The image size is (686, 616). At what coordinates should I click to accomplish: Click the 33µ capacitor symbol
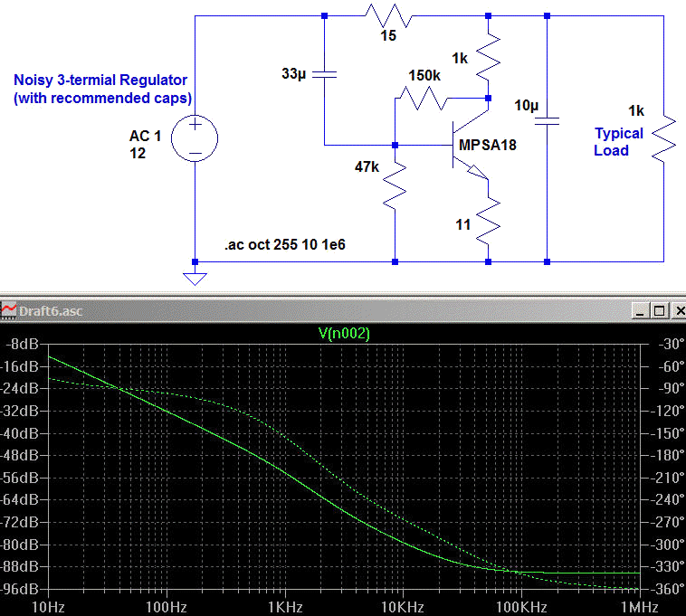coord(325,76)
